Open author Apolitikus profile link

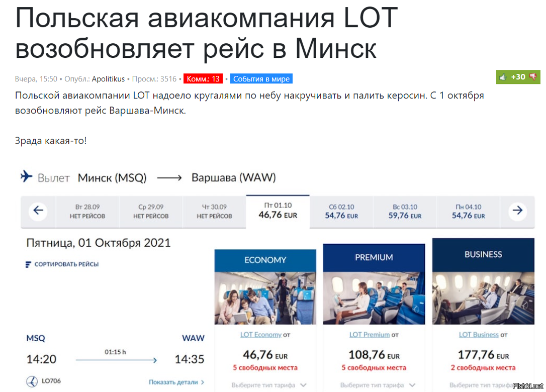tap(108, 79)
